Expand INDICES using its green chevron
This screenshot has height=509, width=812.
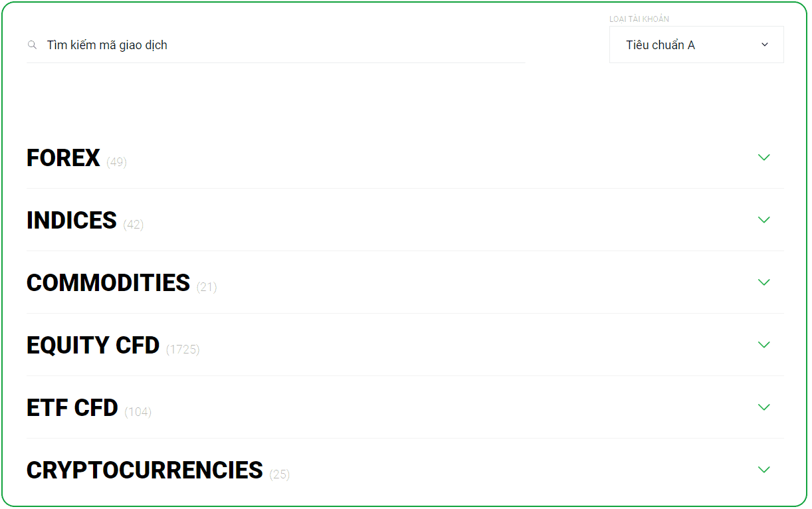(x=763, y=220)
